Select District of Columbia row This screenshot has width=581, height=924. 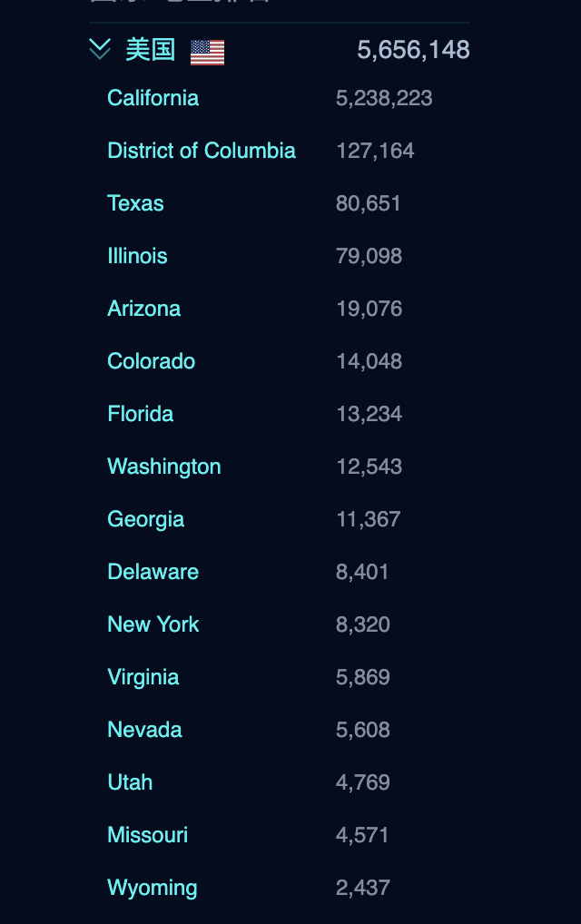pyautogui.click(x=201, y=151)
